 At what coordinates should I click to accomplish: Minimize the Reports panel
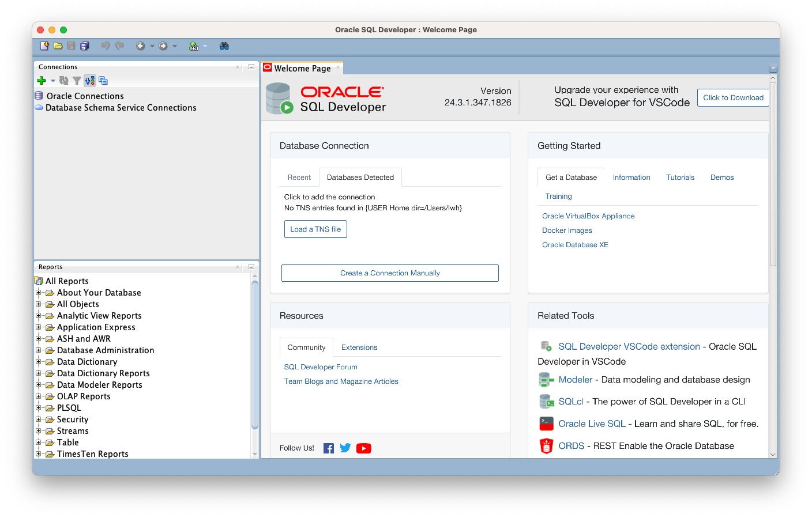pos(251,267)
